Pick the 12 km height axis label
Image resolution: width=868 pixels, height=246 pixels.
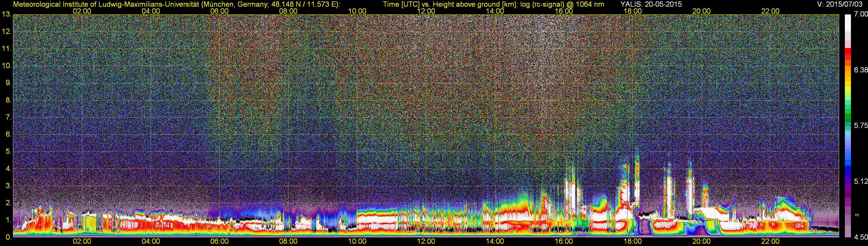6,32
